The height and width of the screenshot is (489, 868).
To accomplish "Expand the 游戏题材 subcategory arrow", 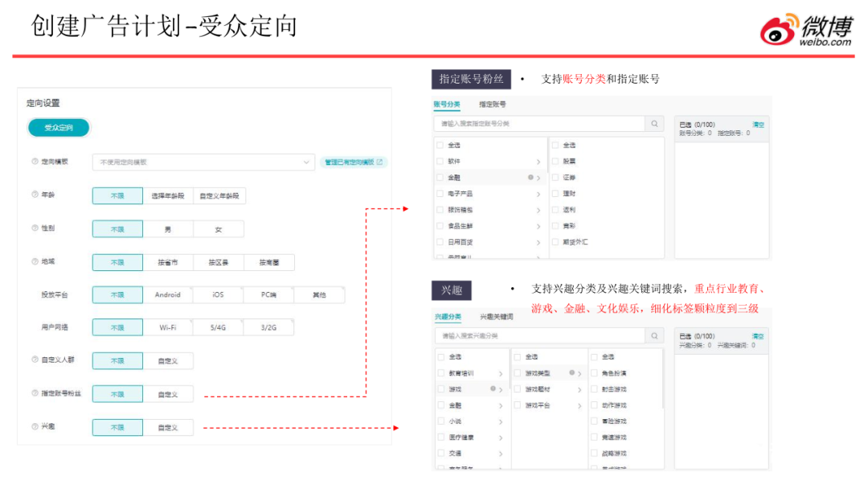I will pos(579,389).
